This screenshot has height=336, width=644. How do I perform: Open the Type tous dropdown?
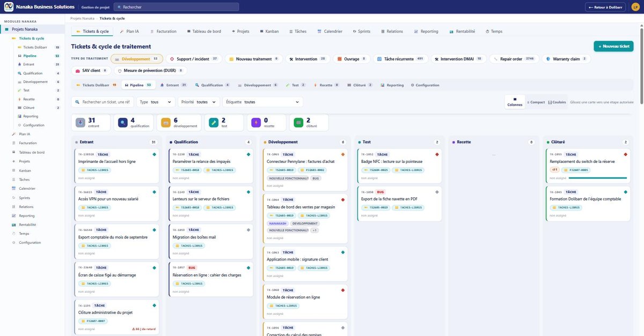156,102
